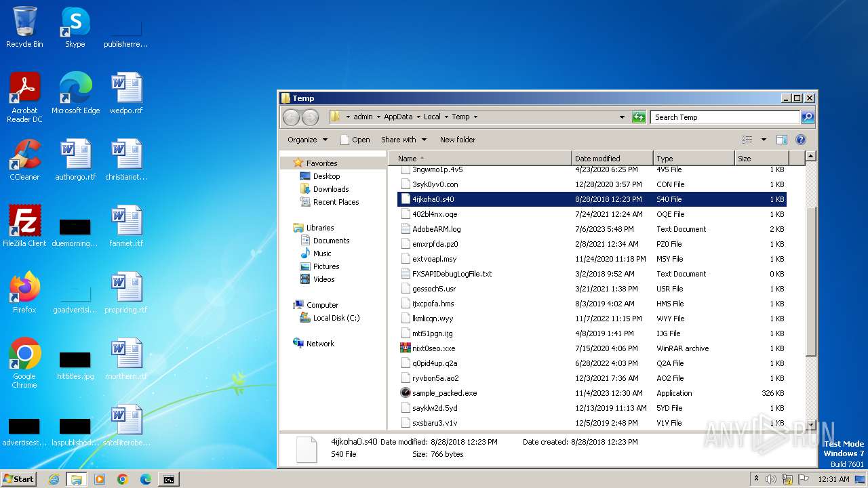Open Share with dropdown menu

click(403, 140)
